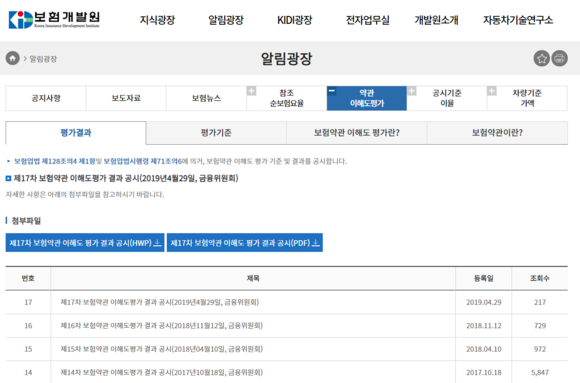Open the 알림광장 top menu
The image size is (580, 383).
point(226,20)
